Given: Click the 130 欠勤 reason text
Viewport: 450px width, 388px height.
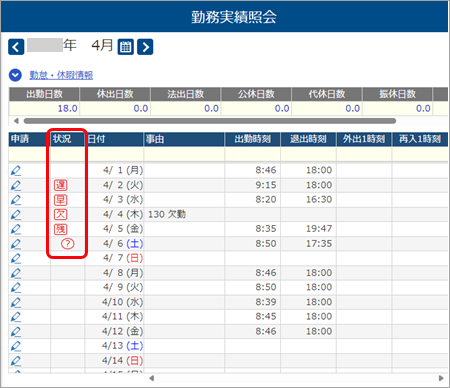Looking at the screenshot, I should pos(167,214).
